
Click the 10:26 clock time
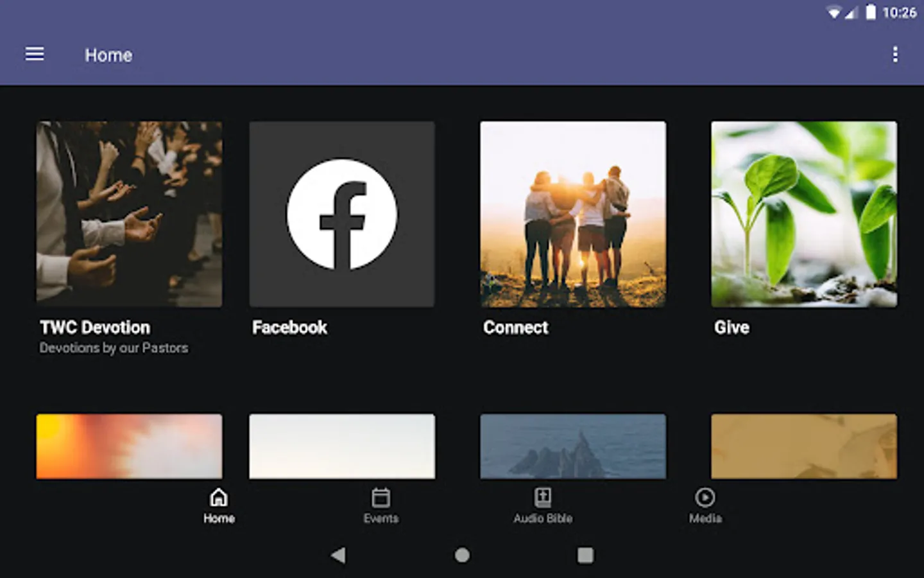click(900, 13)
